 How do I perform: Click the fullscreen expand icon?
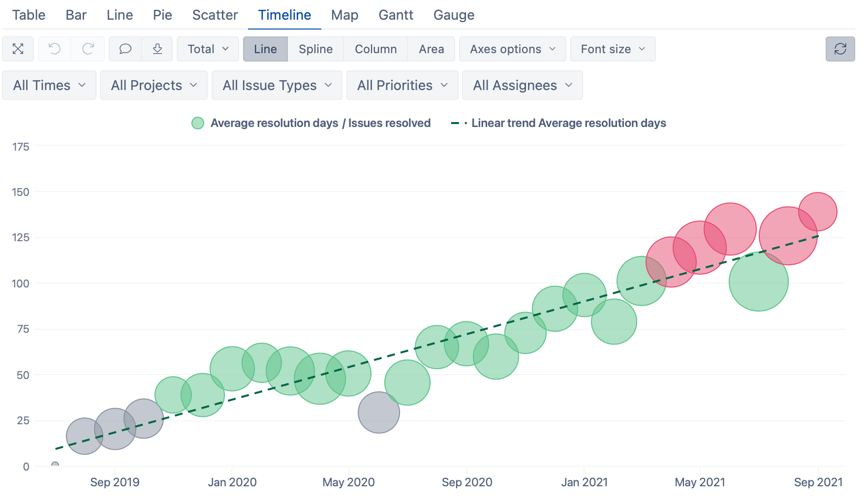(18, 49)
